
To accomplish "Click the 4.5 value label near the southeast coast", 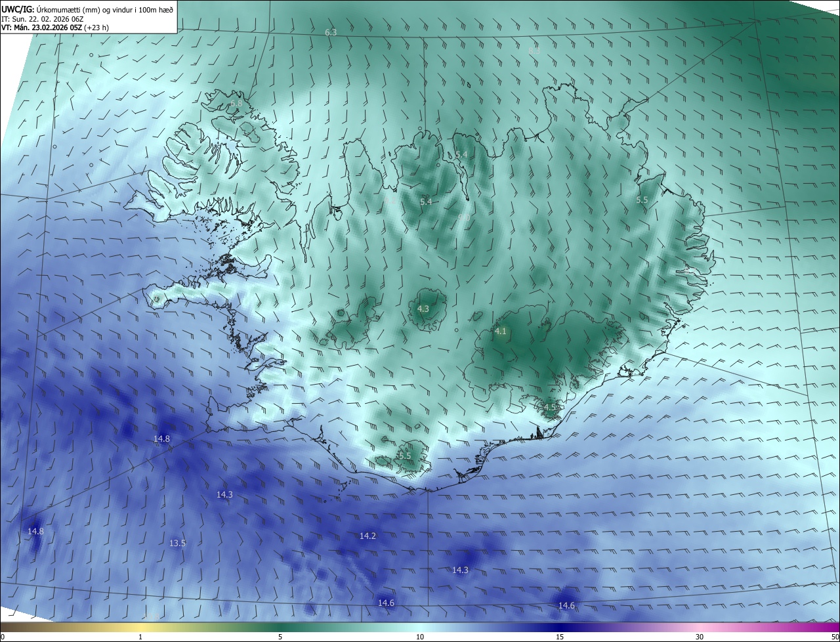I will click(x=550, y=407).
